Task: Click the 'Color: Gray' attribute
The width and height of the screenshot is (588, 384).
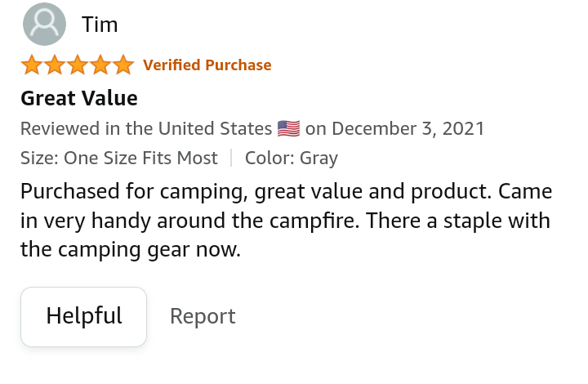Action: (x=292, y=158)
